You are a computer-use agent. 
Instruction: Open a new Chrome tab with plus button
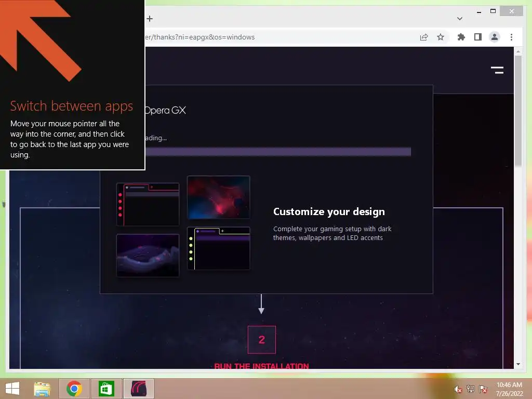click(150, 19)
